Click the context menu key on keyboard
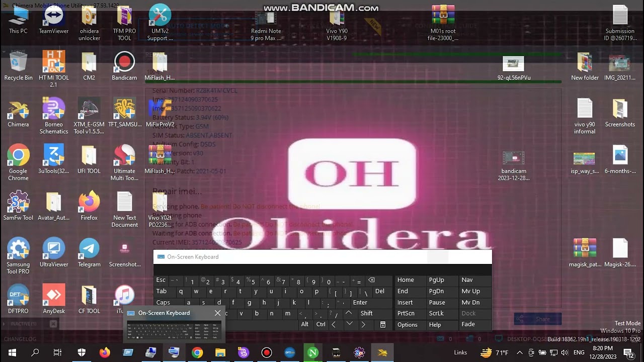 coord(383,325)
